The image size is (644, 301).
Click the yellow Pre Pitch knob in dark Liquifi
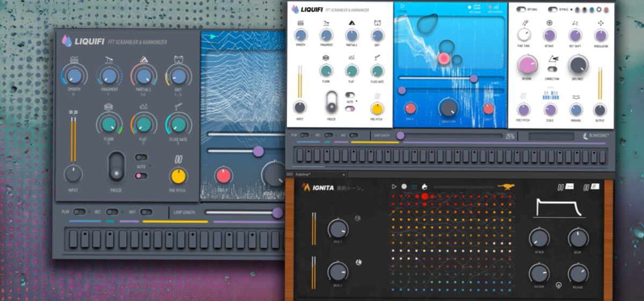pos(178,176)
